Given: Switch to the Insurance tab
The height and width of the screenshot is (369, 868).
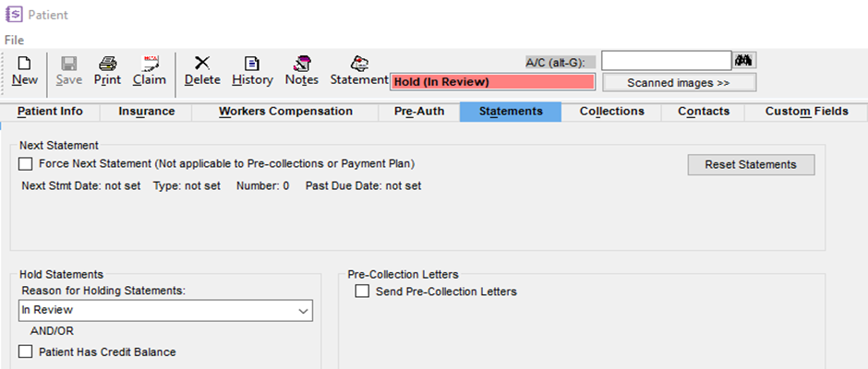Looking at the screenshot, I should pyautogui.click(x=146, y=112).
